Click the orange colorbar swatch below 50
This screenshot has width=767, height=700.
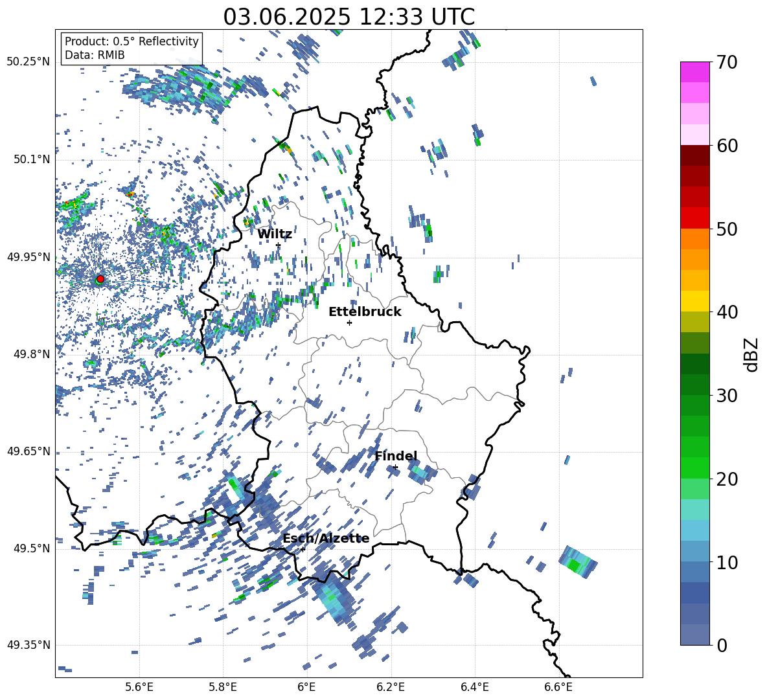click(694, 238)
